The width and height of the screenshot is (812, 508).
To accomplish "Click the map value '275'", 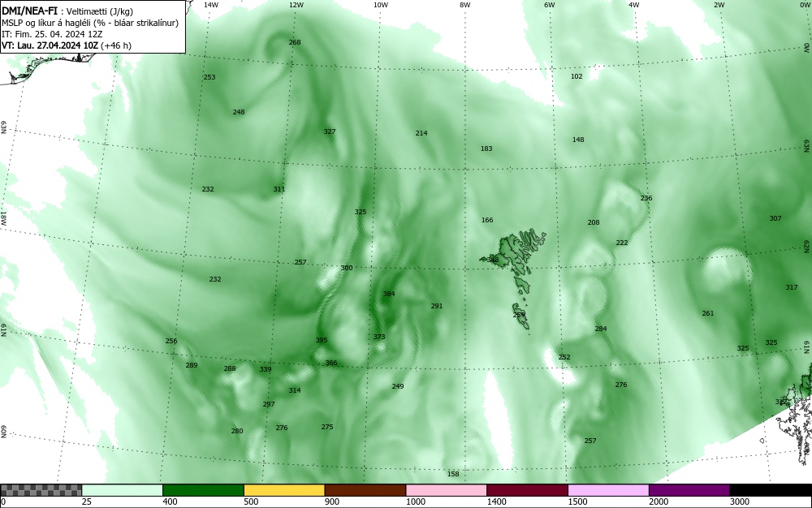I will 326,427.
